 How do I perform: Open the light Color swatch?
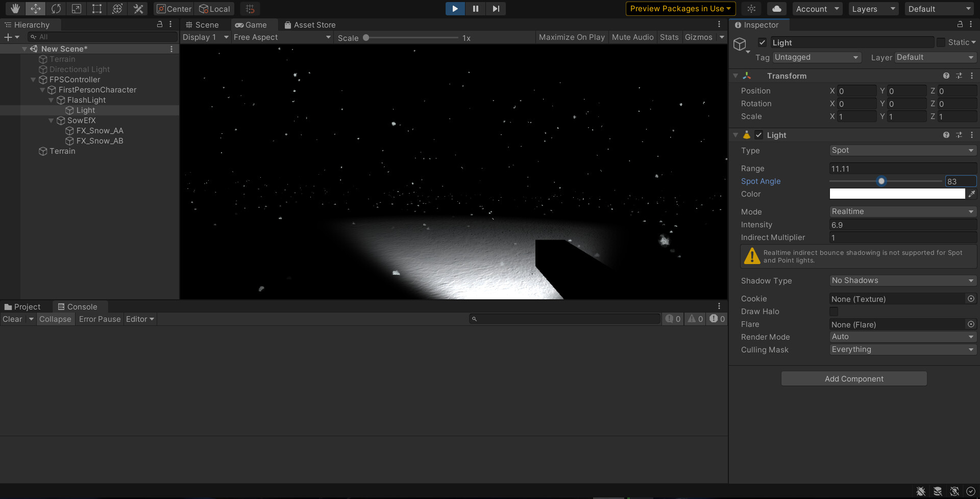point(897,194)
